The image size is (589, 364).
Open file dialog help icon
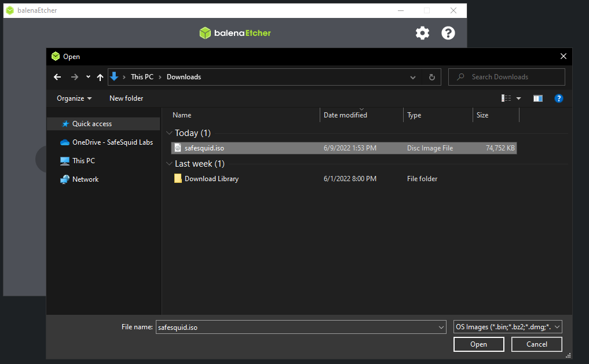coord(558,98)
